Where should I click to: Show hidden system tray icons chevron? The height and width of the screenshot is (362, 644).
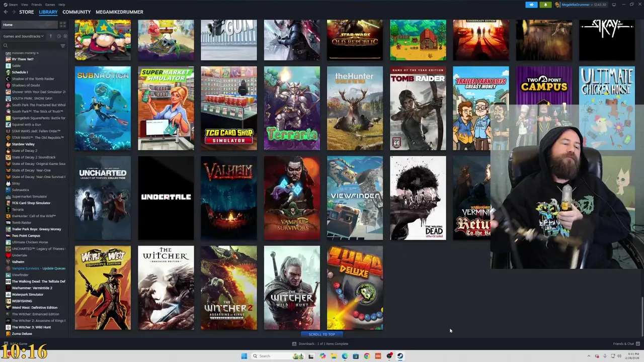pos(589,356)
